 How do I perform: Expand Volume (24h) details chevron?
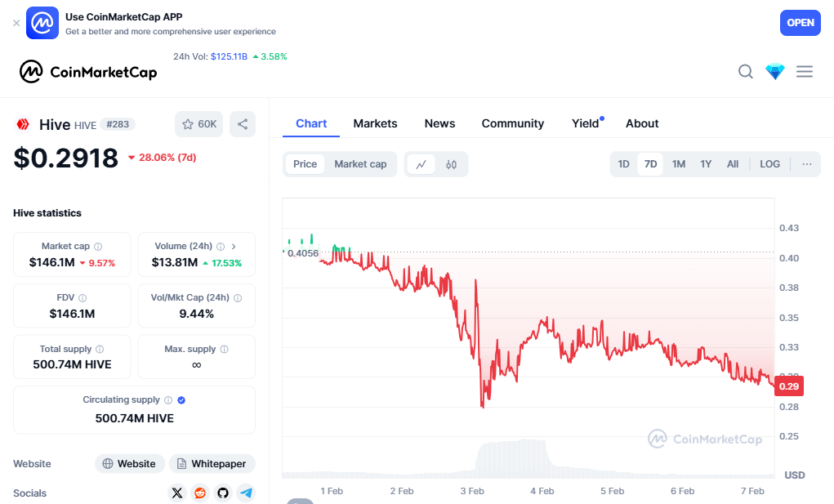[x=234, y=246]
